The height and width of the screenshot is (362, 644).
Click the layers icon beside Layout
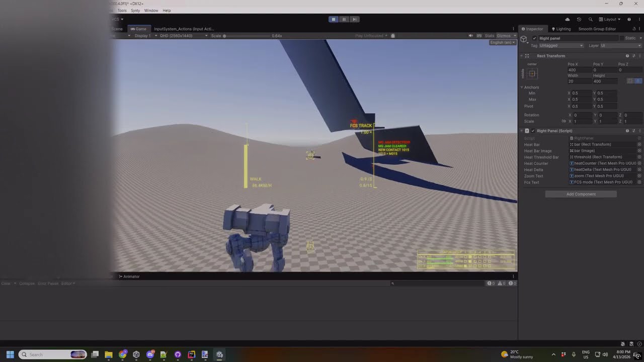[600, 19]
